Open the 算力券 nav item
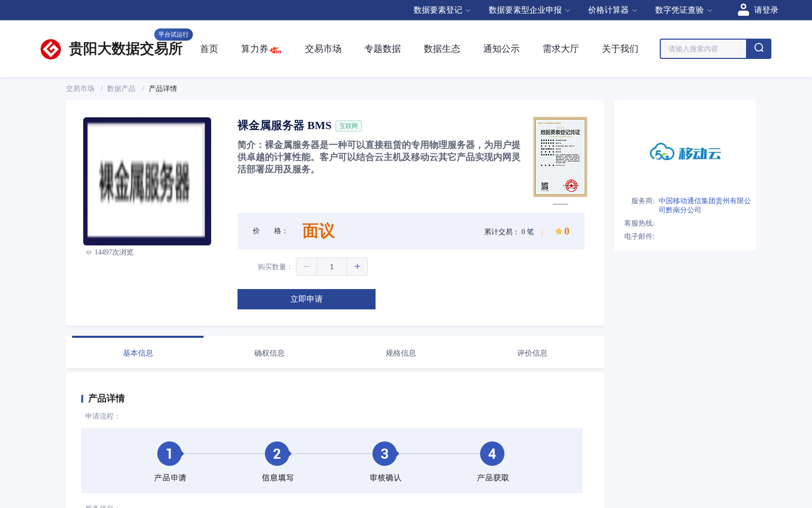The width and height of the screenshot is (812, 508). (x=254, y=49)
